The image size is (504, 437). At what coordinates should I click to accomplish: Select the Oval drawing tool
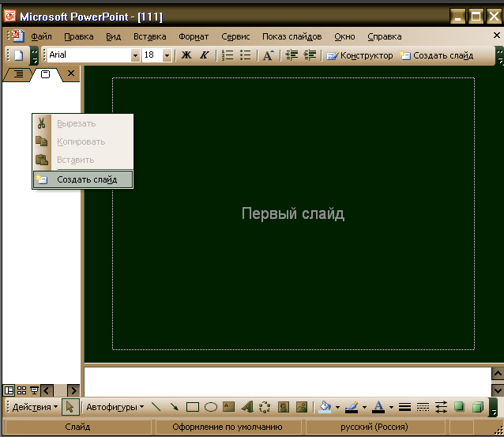[211, 407]
